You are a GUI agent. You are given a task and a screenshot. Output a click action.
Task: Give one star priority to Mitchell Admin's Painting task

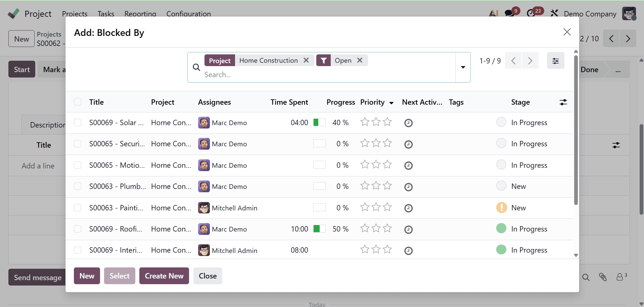point(365,207)
